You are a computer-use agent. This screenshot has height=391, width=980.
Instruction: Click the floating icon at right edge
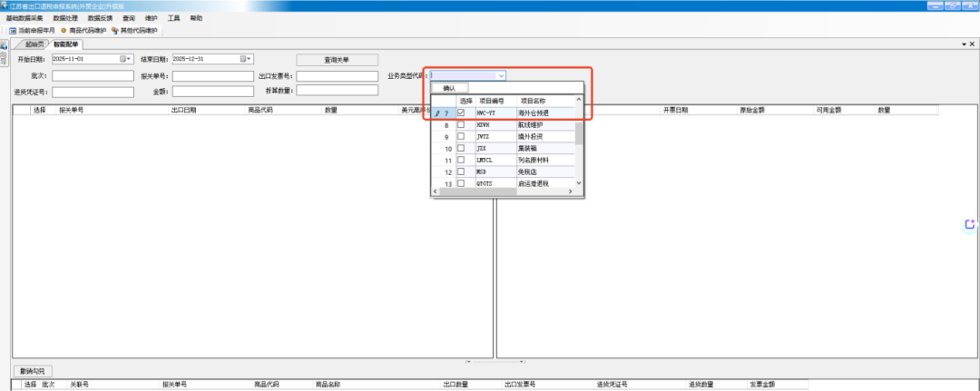tap(969, 224)
